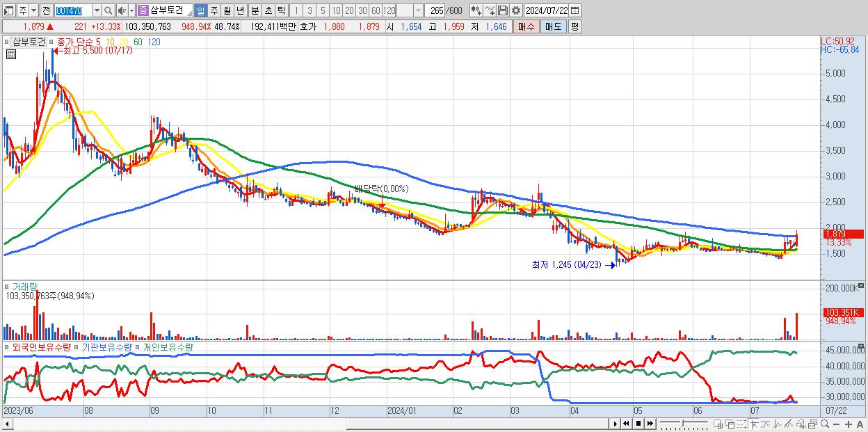Select the 10 interval button
This screenshot has width=868, height=432.
[x=336, y=11]
